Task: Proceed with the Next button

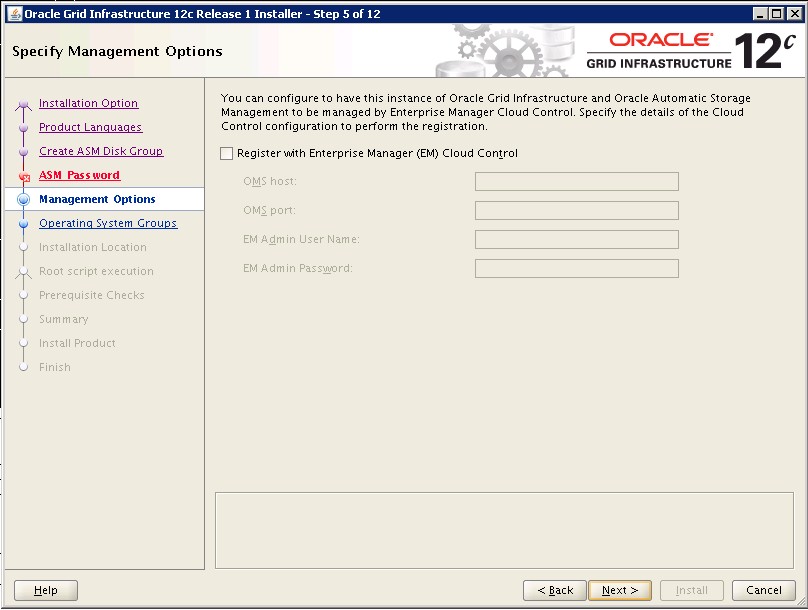Action: click(620, 590)
